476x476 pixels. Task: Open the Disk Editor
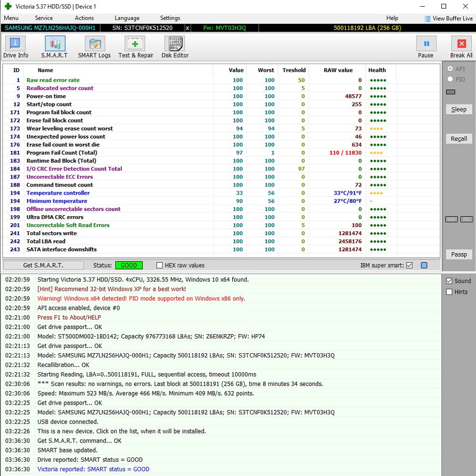tap(175, 47)
